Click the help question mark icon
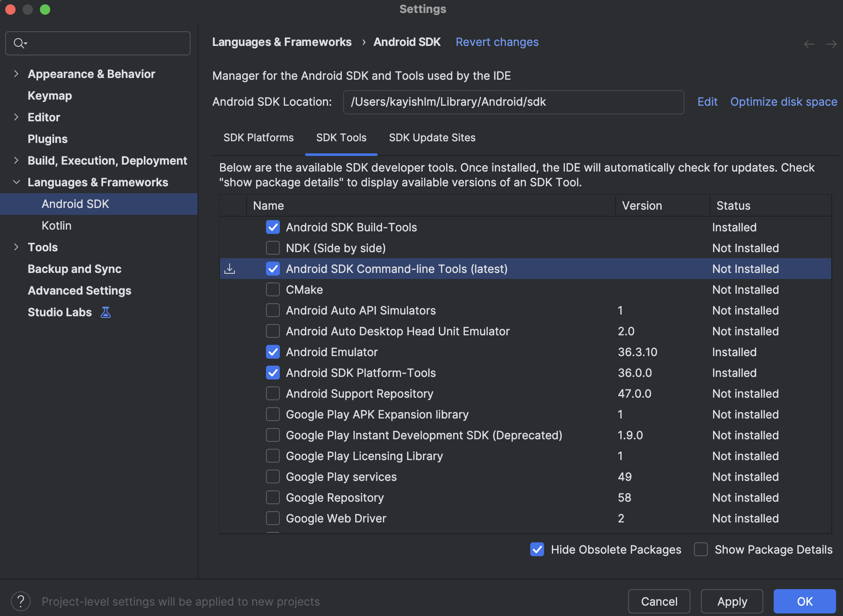Image resolution: width=843 pixels, height=616 pixels. click(x=21, y=601)
